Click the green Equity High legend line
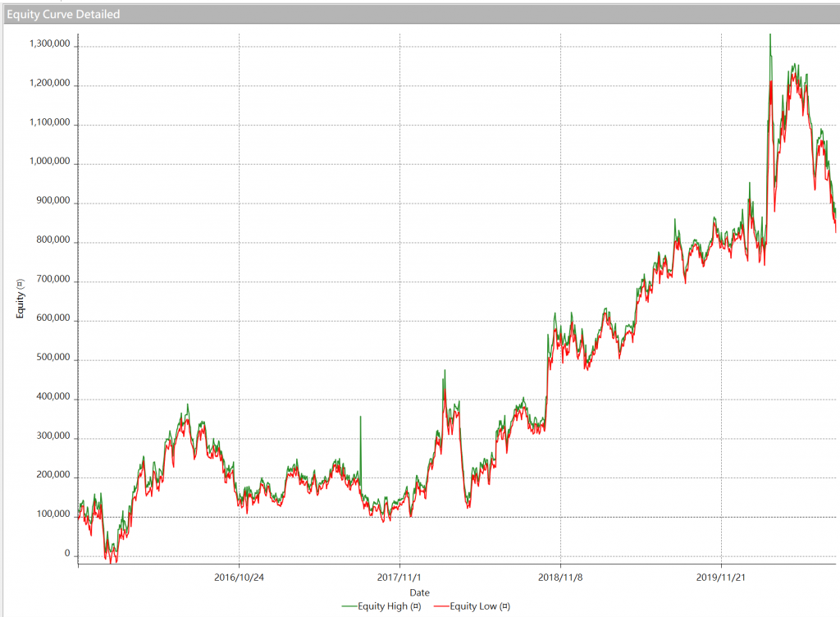 [349, 607]
